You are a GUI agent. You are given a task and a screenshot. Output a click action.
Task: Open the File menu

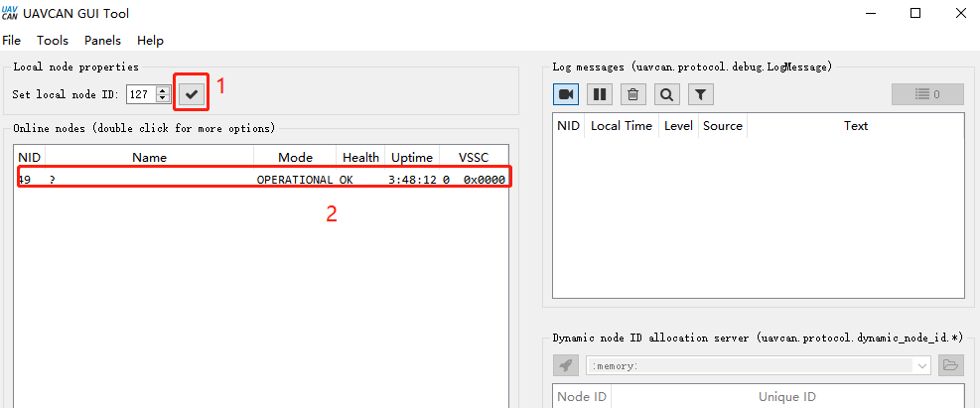[x=12, y=41]
